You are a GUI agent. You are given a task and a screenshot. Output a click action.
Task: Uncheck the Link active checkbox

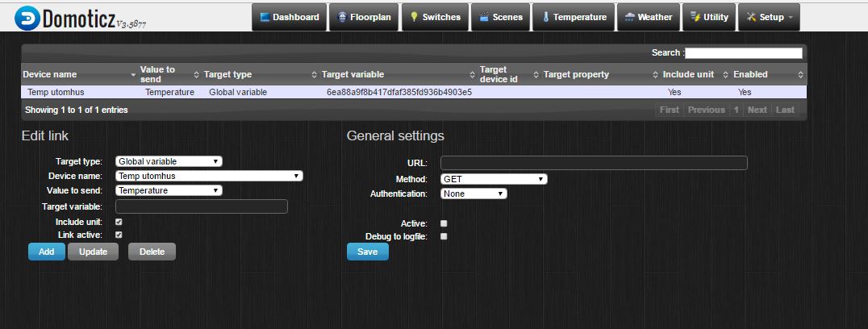click(x=119, y=235)
